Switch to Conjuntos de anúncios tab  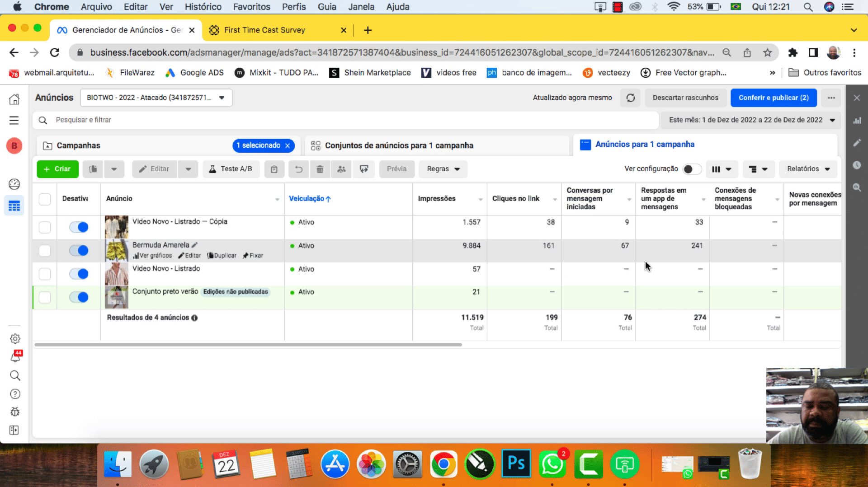tap(399, 145)
